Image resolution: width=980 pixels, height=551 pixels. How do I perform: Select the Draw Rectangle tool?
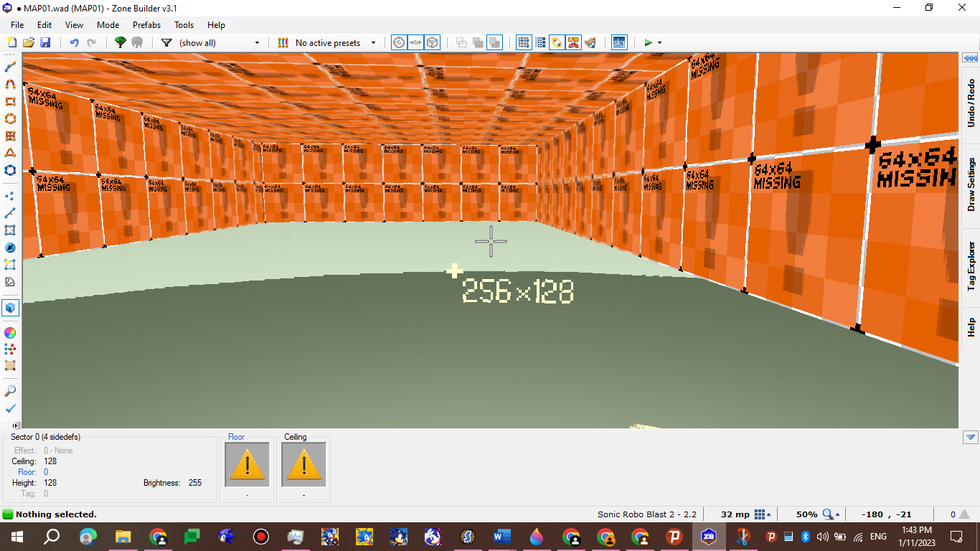10,101
